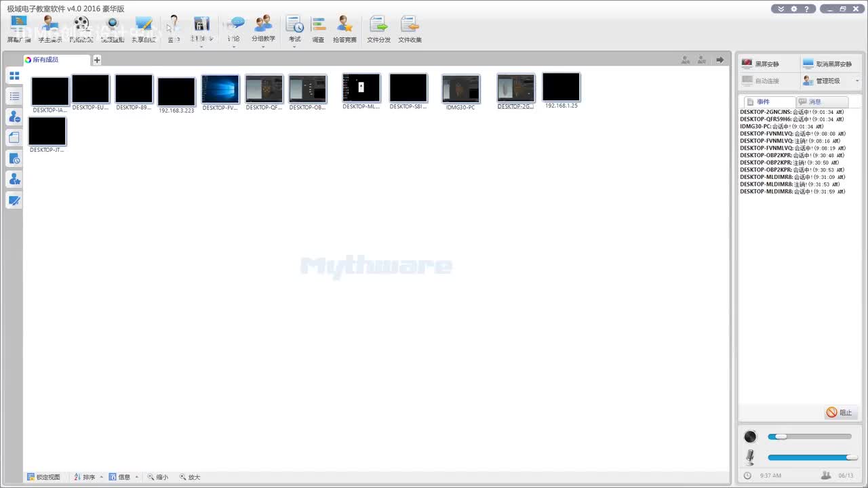Expand dropdown arrow under 分组教学
The width and height of the screenshot is (868, 488).
point(263,47)
